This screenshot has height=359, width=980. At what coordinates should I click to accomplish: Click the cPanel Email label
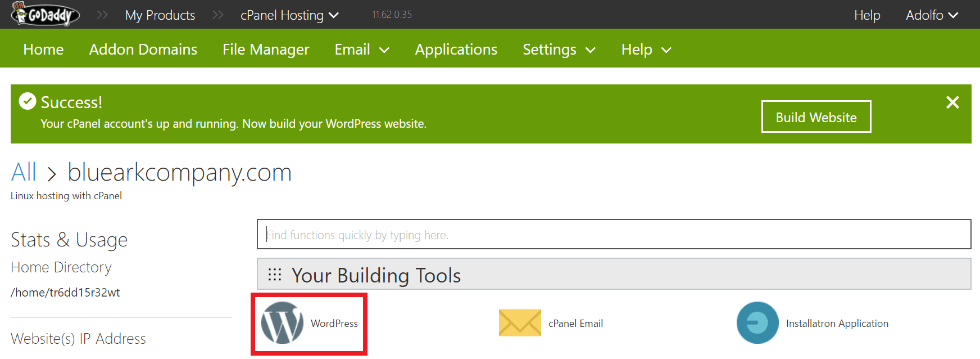pos(575,324)
